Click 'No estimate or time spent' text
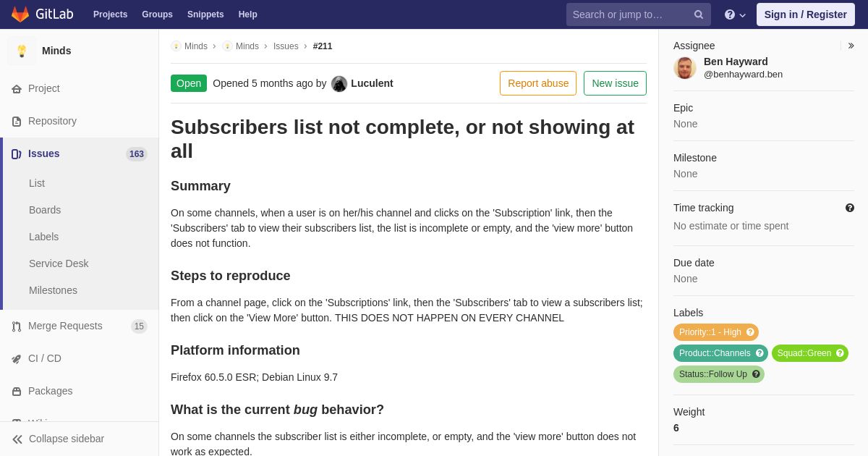This screenshot has width=868, height=456. pos(731,226)
